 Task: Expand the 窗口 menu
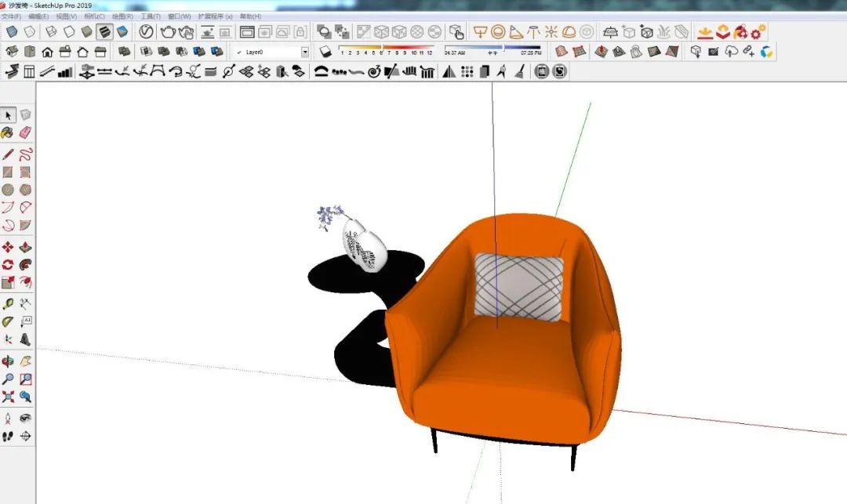pyautogui.click(x=180, y=16)
